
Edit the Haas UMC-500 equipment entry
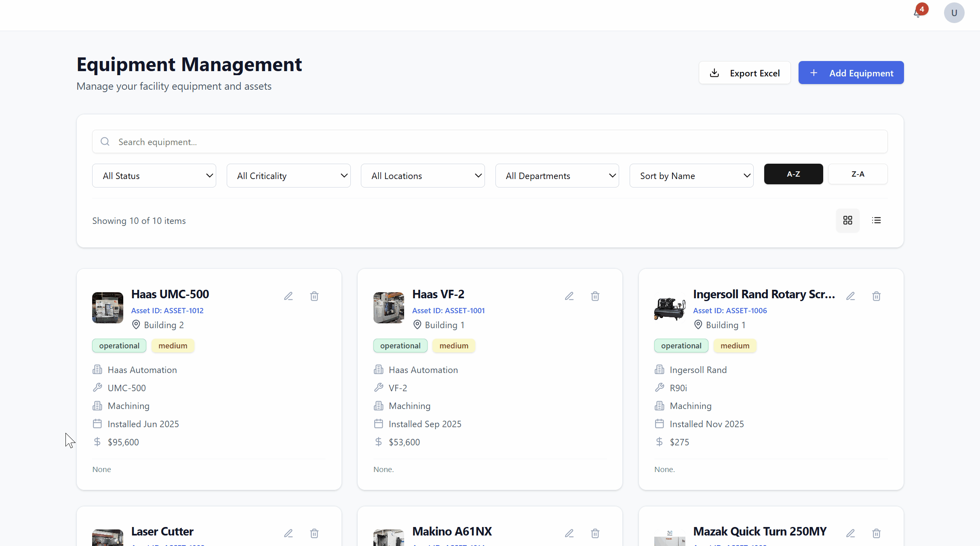tap(289, 296)
